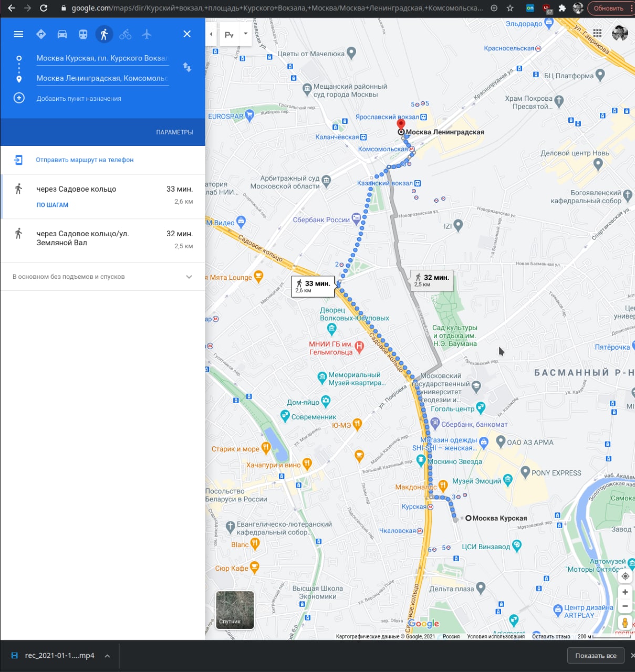Viewport: 635px width, 672px height.
Task: Click the red destination pin marker
Action: click(x=401, y=125)
